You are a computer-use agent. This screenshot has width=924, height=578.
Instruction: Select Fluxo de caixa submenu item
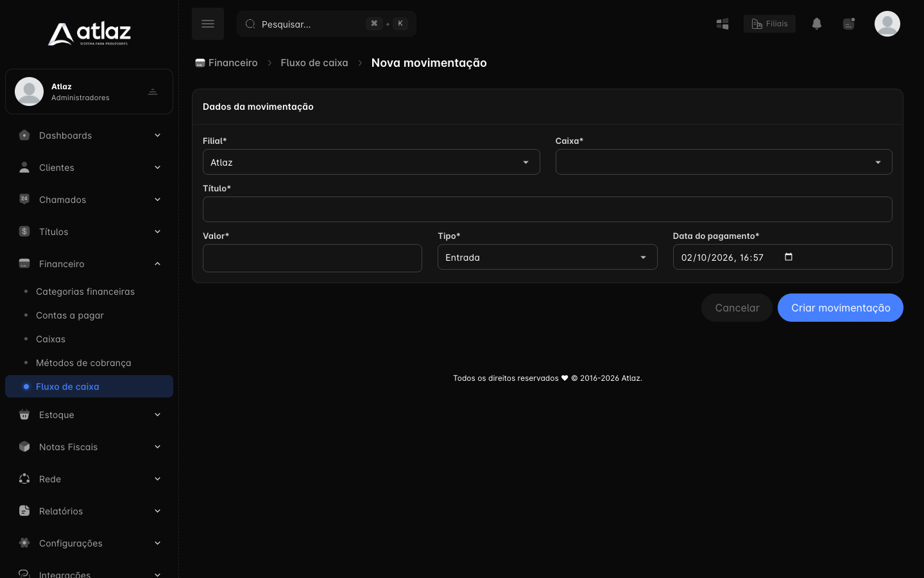click(x=89, y=387)
